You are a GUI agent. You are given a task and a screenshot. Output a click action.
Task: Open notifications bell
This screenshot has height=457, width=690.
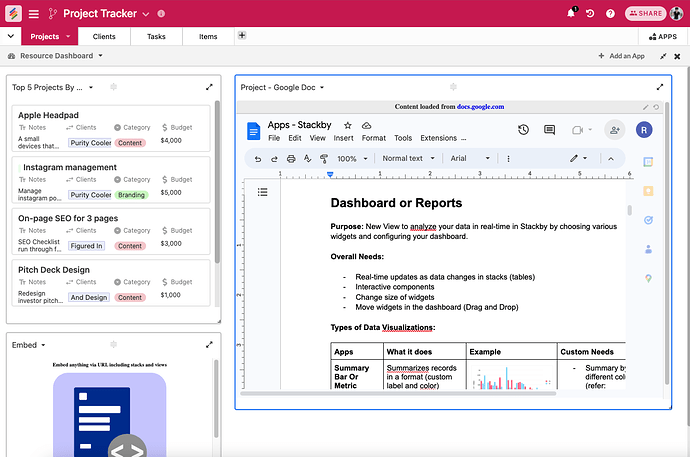[x=571, y=13]
